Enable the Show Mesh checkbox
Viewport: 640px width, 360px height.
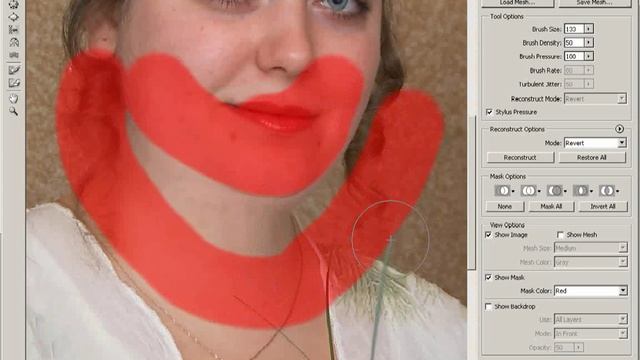tap(560, 235)
